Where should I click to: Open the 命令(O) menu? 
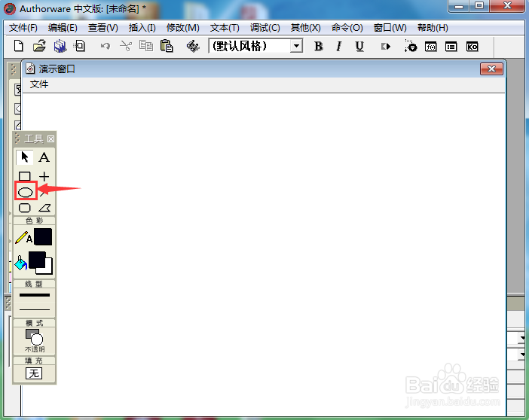pyautogui.click(x=347, y=28)
